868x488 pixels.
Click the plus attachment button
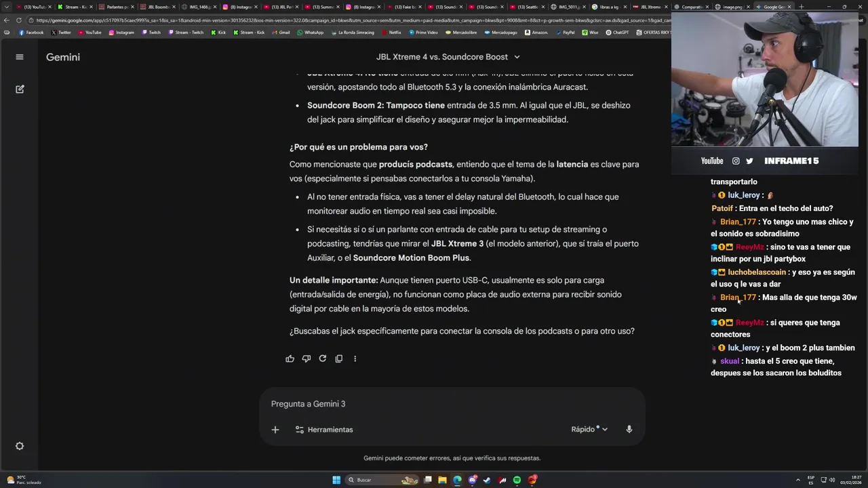pos(275,430)
